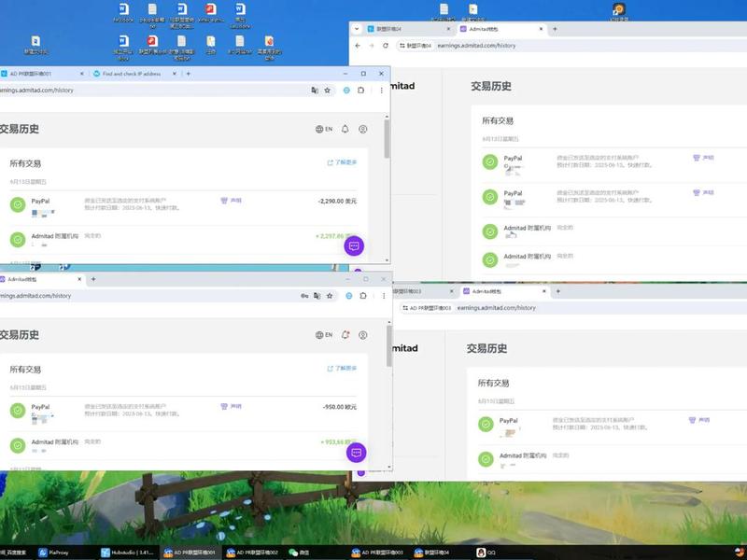The image size is (747, 560).
Task: Open EN language selector above -950.00 欧元 transaction
Action: pyautogui.click(x=324, y=335)
